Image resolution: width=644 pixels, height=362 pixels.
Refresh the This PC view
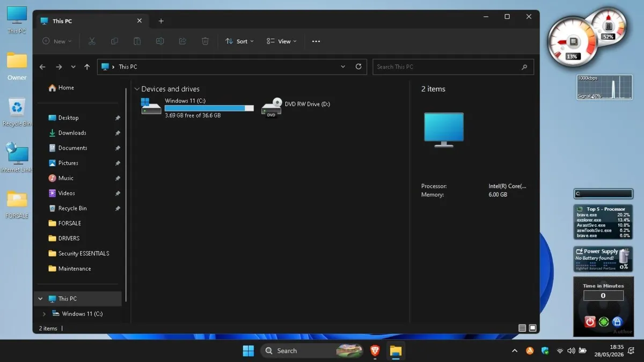(x=358, y=67)
